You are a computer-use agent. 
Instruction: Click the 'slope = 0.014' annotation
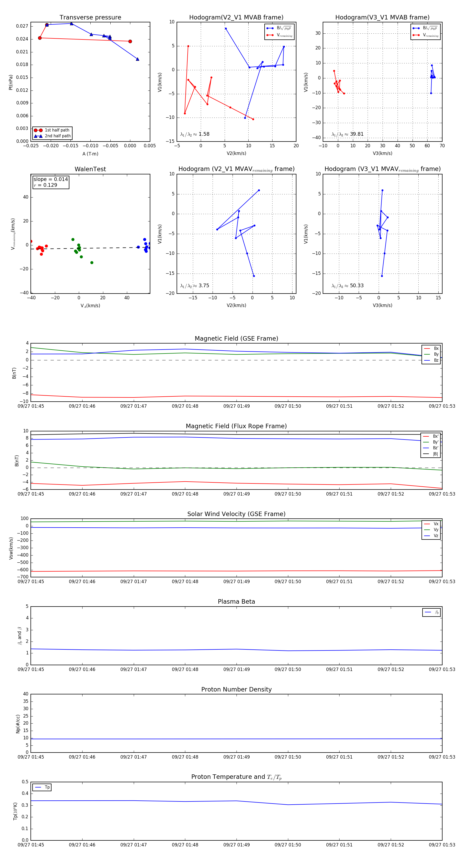click(51, 179)
